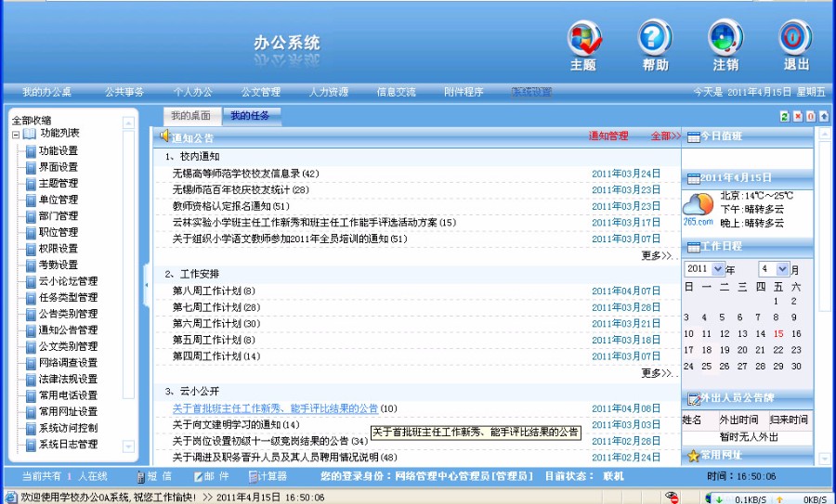Click the right panel scrollbar up arrow
The width and height of the screenshot is (836, 504).
pos(824,133)
